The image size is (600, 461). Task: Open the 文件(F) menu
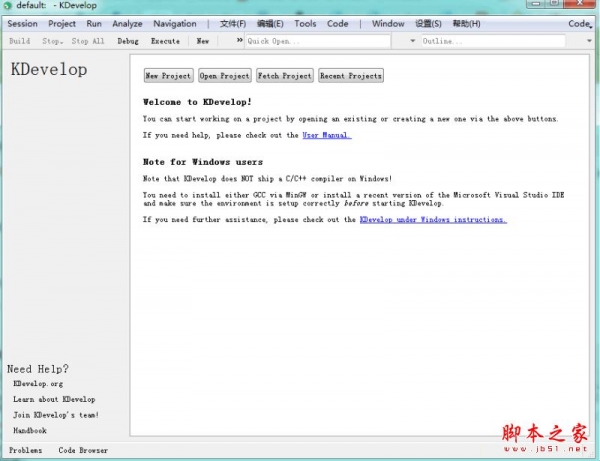click(233, 24)
